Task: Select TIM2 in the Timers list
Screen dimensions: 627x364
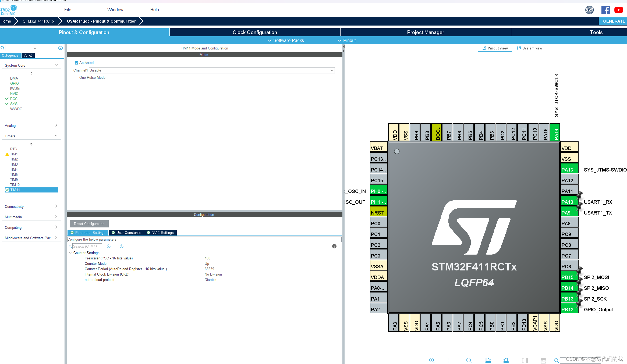Action: [14, 159]
